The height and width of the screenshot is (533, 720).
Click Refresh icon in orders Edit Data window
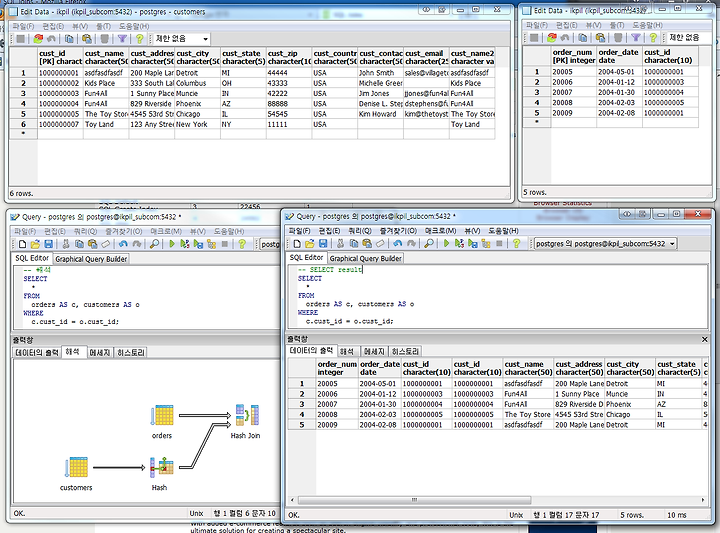[x=552, y=38]
